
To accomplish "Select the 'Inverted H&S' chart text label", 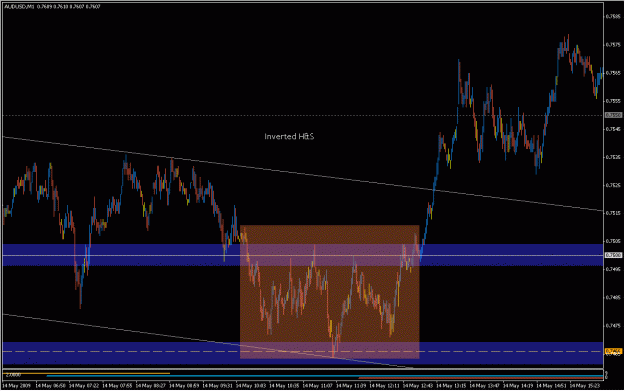I will (x=289, y=137).
